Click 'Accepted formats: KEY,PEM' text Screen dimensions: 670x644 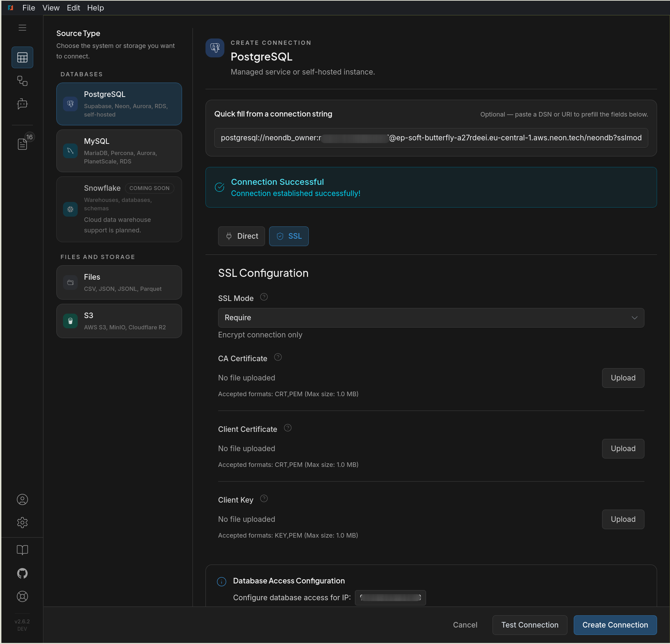(x=288, y=535)
